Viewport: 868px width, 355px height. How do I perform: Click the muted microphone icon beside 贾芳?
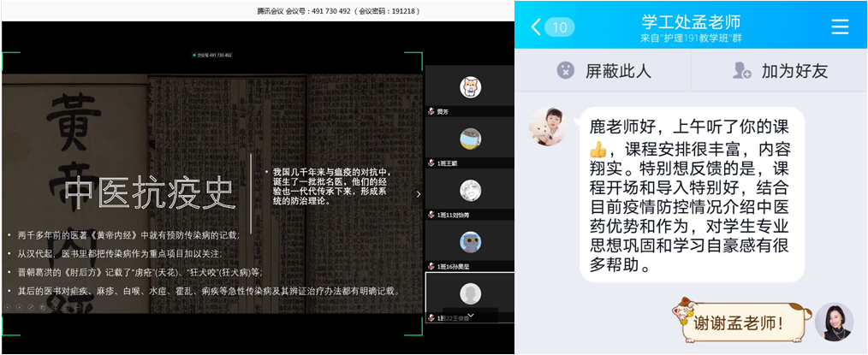pos(431,111)
